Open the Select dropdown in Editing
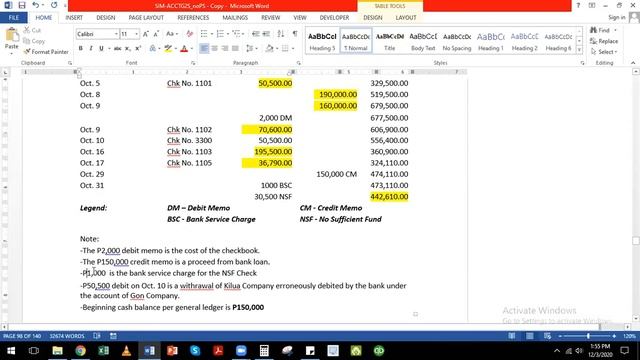 tap(604, 52)
